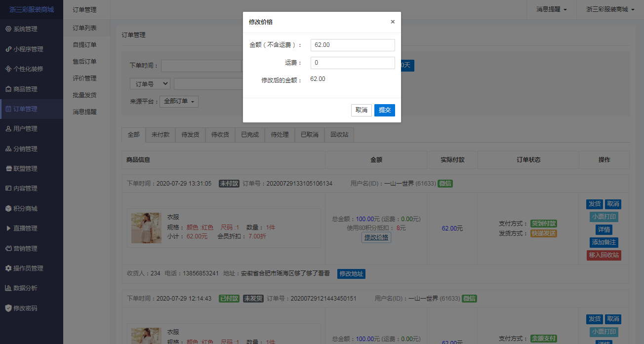Click the 积分商城 cube icon
This screenshot has width=644, height=344.
point(8,208)
